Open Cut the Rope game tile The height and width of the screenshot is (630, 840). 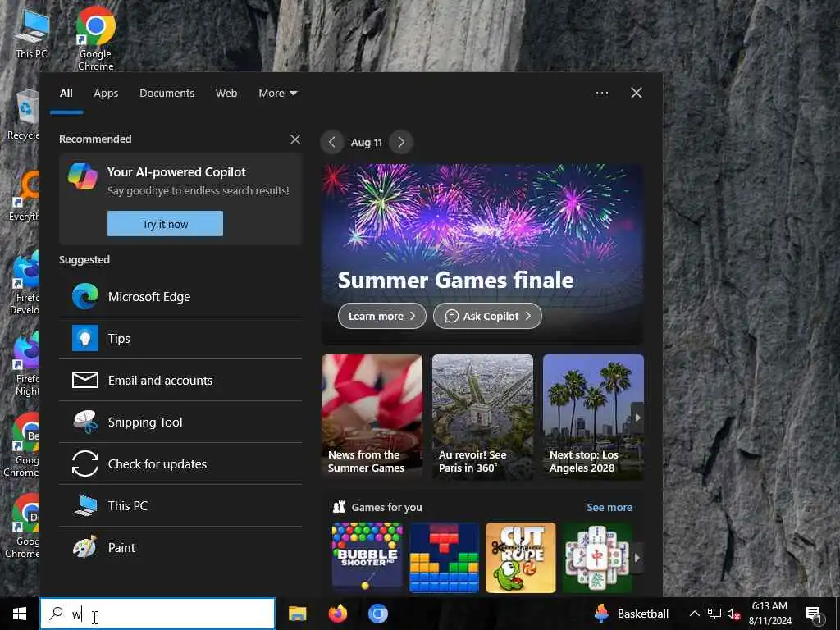pos(521,558)
